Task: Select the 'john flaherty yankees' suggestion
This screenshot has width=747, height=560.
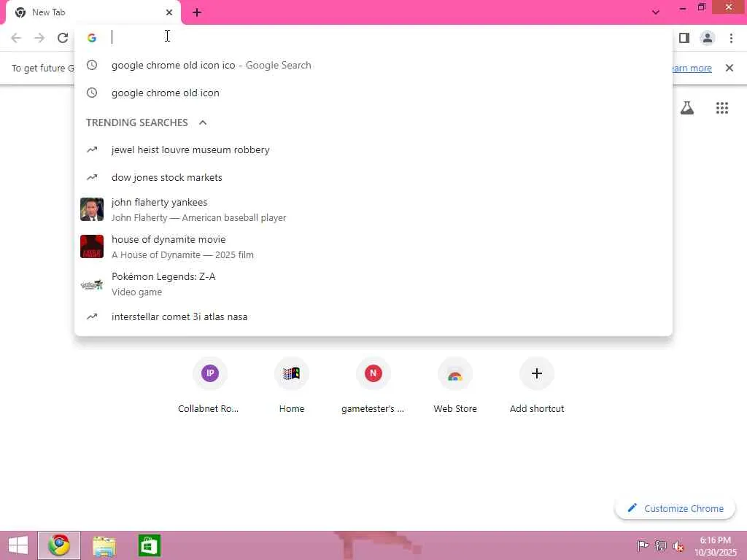Action: [x=373, y=209]
